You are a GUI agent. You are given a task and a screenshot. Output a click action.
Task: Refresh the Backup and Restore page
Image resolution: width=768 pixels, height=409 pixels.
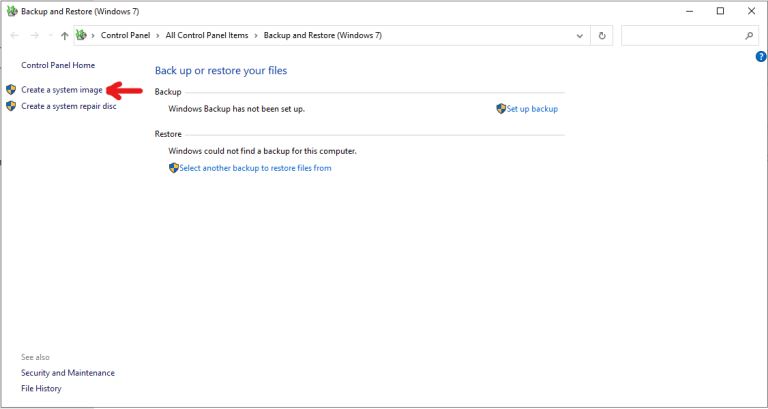[x=602, y=35]
